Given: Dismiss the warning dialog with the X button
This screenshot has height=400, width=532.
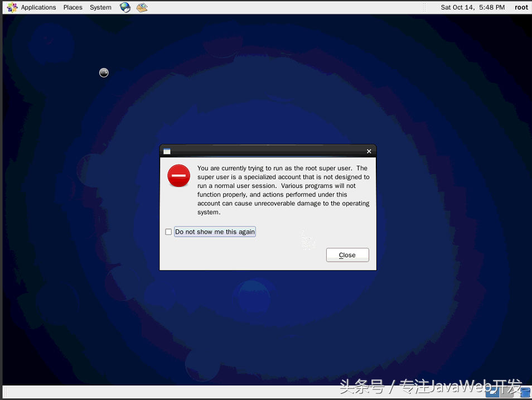Looking at the screenshot, I should tap(369, 151).
